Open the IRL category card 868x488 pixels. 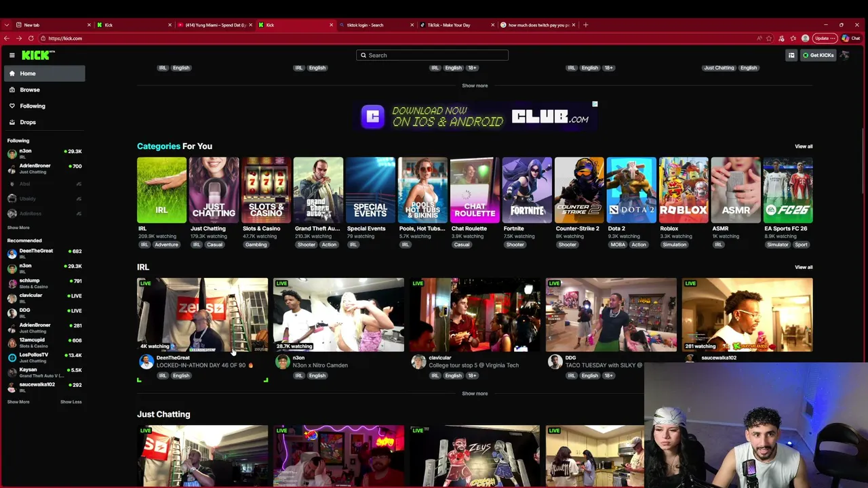pos(161,190)
